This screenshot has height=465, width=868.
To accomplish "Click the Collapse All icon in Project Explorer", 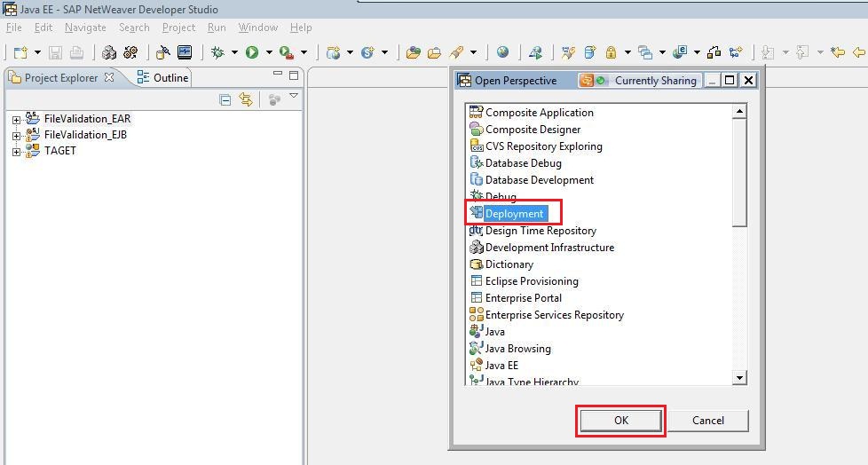I will pyautogui.click(x=225, y=99).
